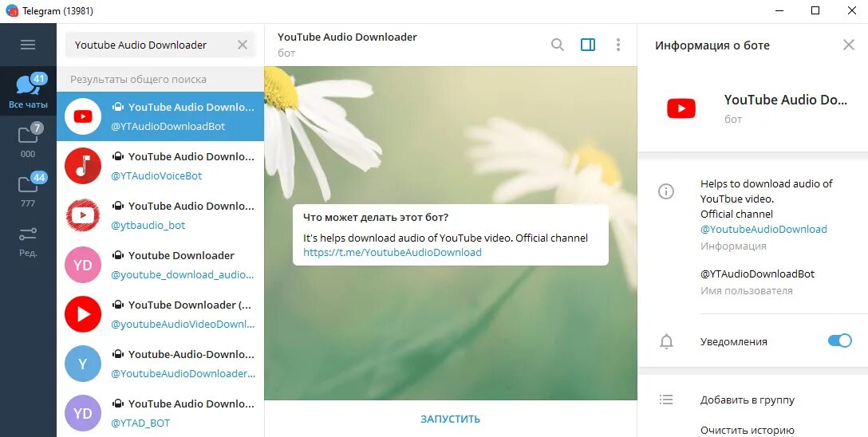
Task: Click the Что может делать этот бот? message
Action: (x=451, y=235)
